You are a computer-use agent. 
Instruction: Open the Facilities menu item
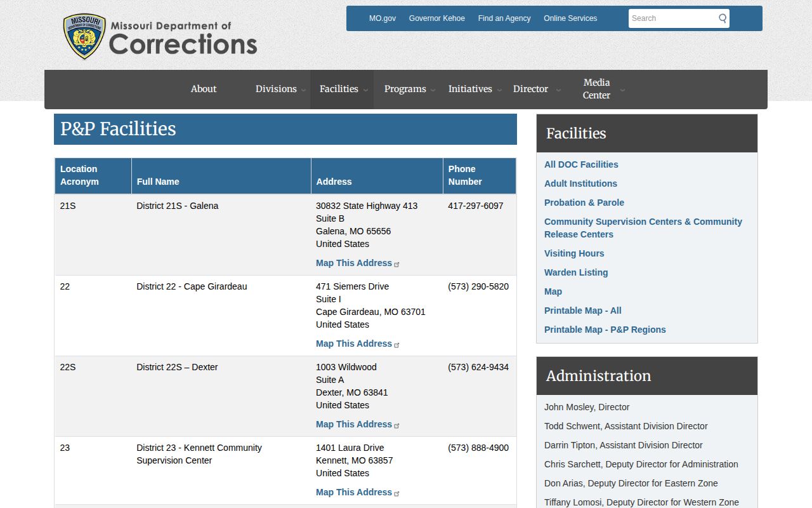[339, 89]
